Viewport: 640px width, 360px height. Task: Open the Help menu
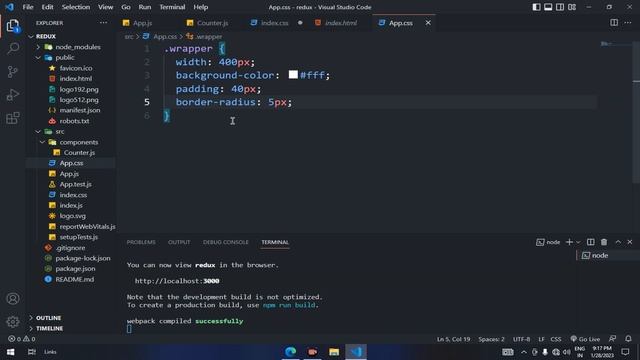coord(200,7)
